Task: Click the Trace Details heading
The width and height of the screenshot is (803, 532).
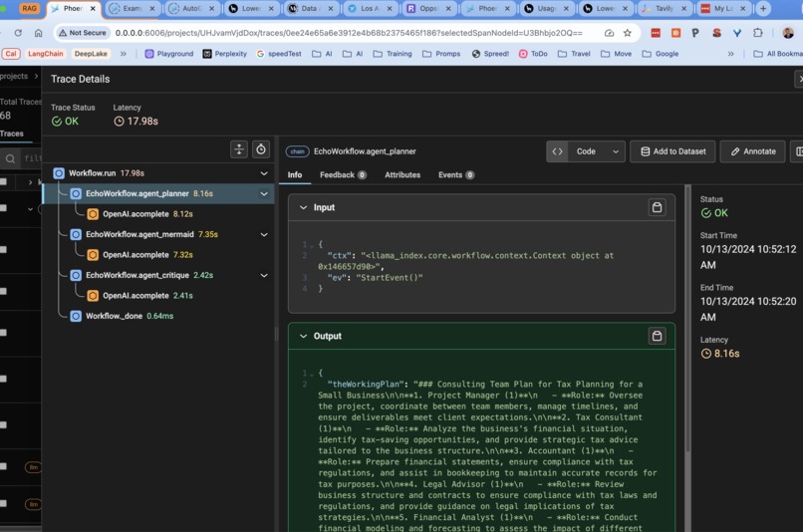Action: [81, 79]
